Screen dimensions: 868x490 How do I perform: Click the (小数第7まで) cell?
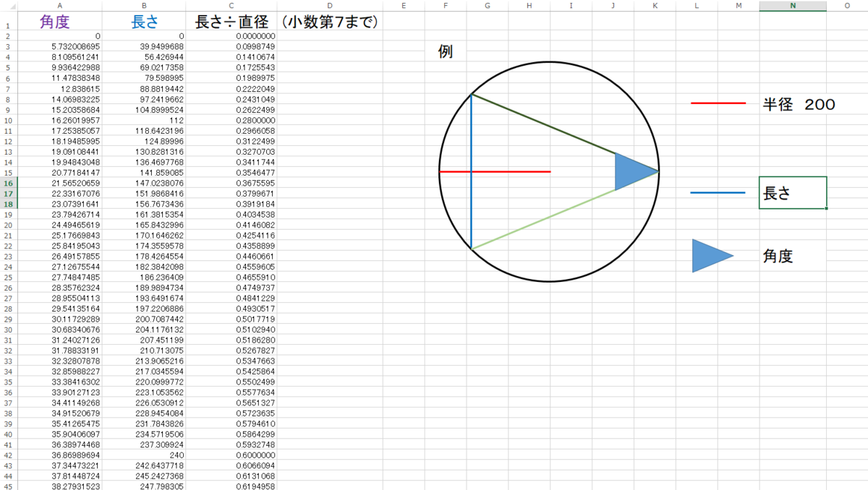pyautogui.click(x=330, y=22)
